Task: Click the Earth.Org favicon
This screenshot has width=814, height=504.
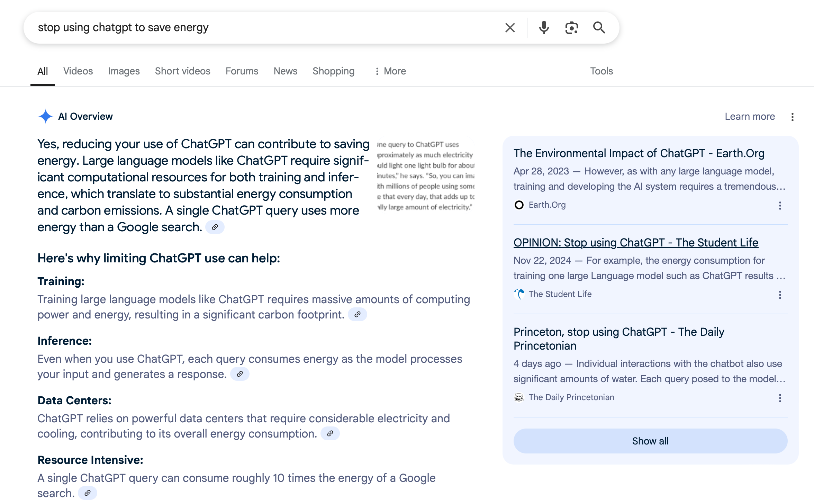Action: point(519,205)
